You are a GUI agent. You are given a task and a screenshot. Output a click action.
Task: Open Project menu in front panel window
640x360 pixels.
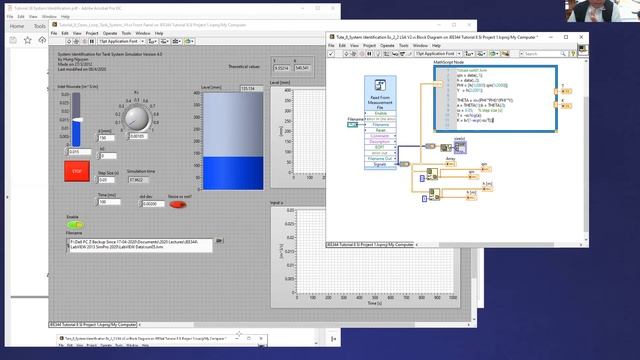[91, 33]
